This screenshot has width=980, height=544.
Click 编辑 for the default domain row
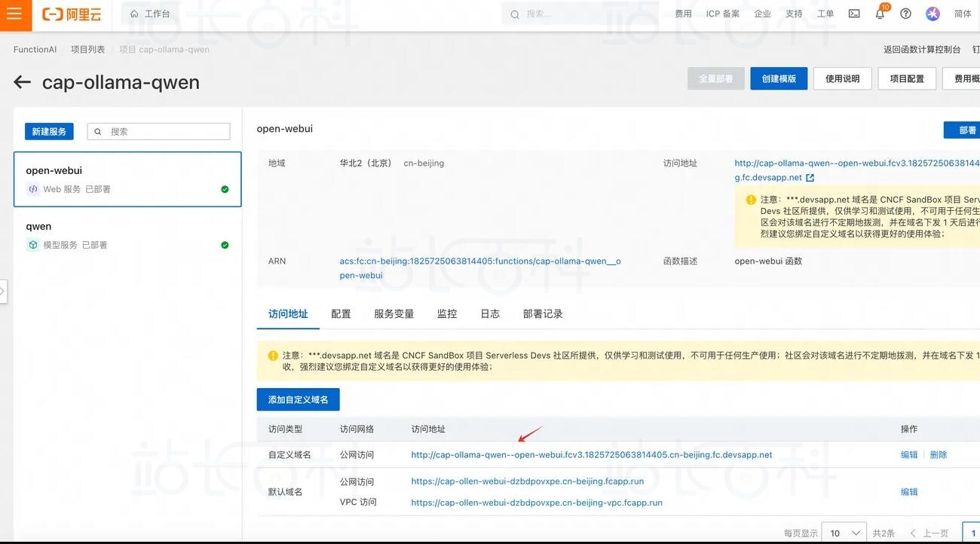909,491
